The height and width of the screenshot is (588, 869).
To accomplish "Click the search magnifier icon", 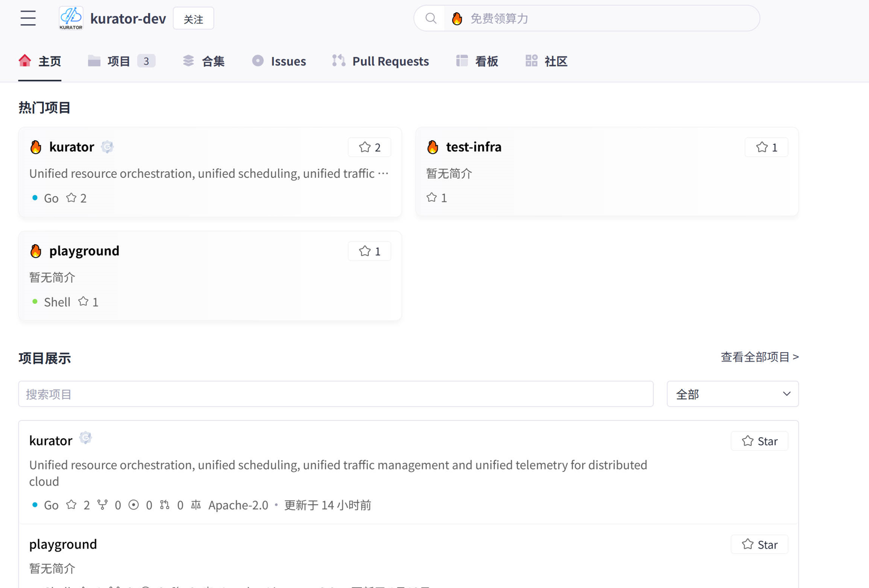I will tap(431, 18).
